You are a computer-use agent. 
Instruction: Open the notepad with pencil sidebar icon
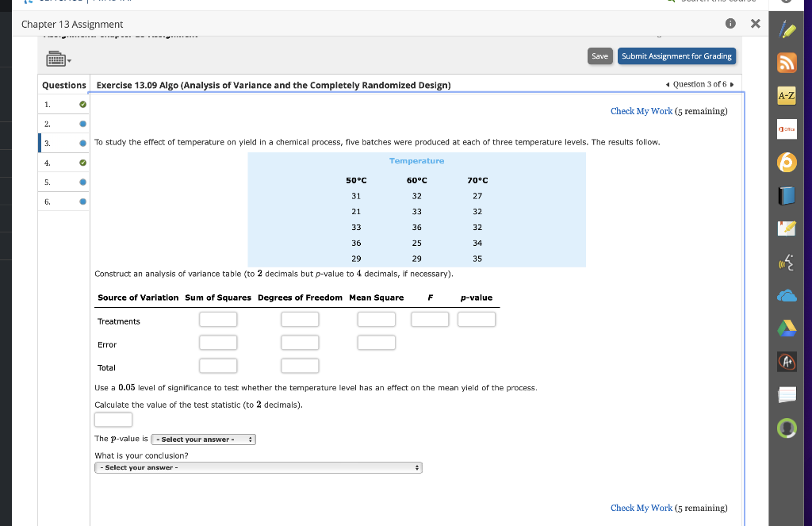coord(787,228)
